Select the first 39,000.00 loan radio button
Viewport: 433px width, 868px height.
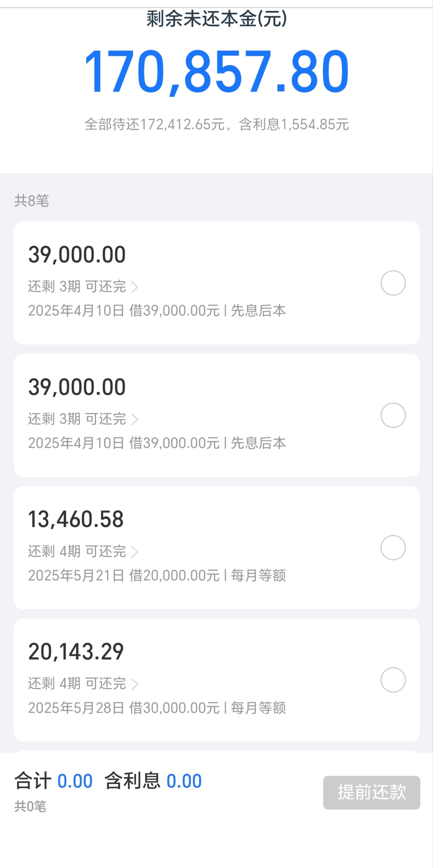click(x=393, y=283)
